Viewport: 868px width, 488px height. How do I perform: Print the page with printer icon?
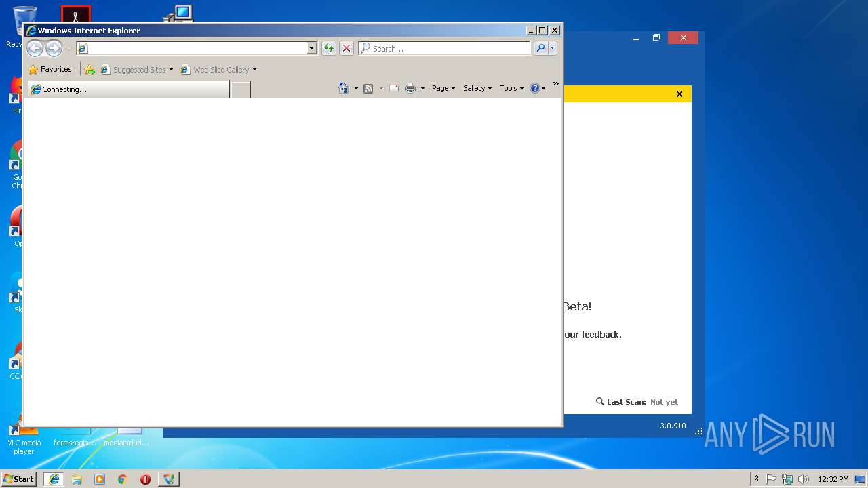(410, 88)
